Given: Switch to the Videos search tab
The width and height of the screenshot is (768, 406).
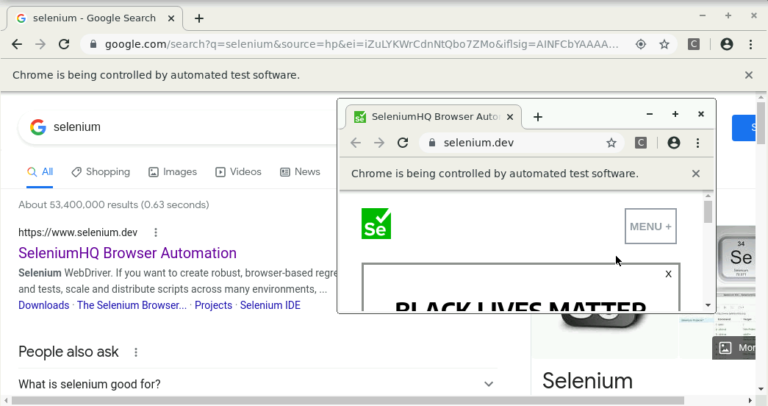Looking at the screenshot, I should pos(238,172).
